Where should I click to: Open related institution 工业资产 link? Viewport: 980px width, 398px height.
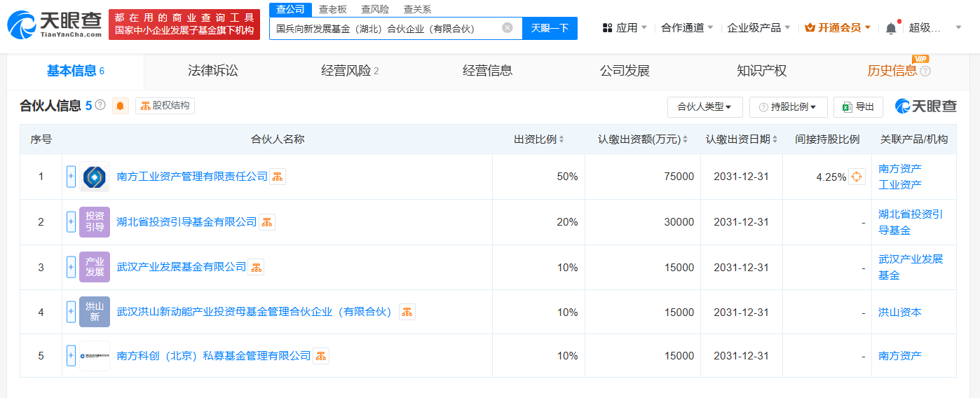(x=900, y=185)
